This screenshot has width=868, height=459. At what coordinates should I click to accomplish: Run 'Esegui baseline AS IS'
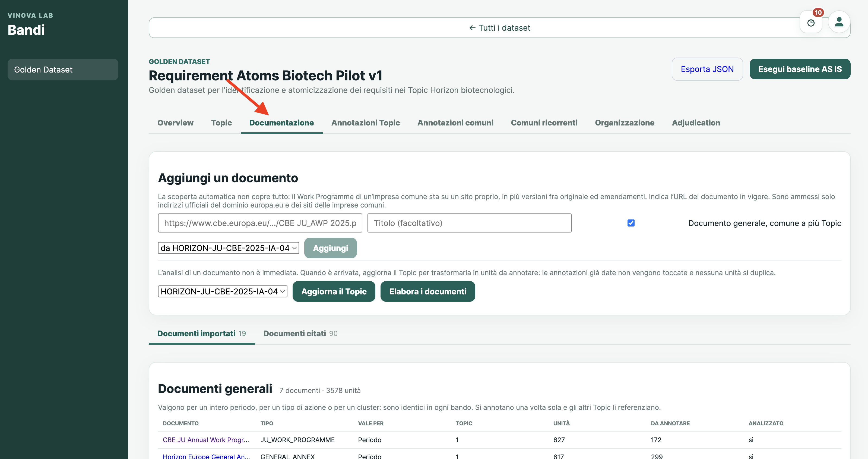800,69
